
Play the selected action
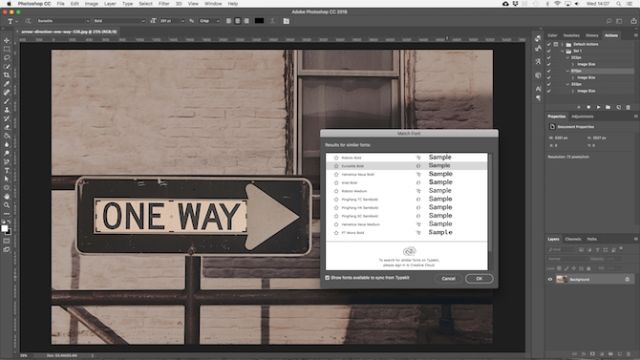coord(598,107)
